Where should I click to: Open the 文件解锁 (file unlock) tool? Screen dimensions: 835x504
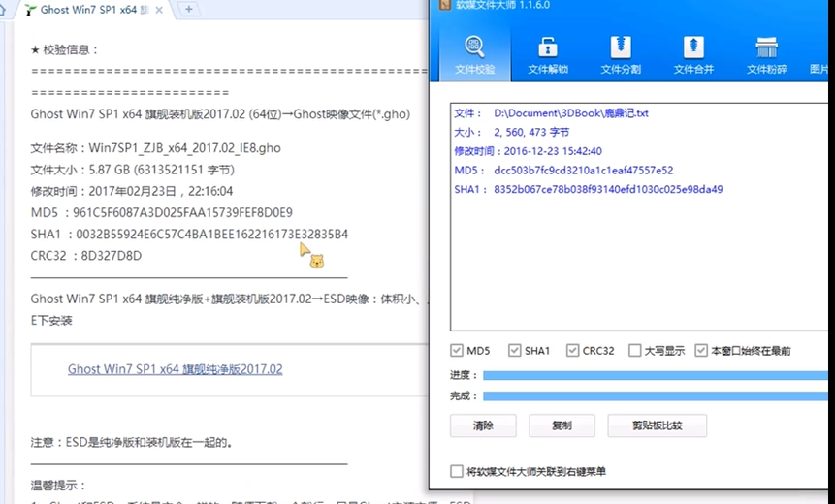pos(548,55)
